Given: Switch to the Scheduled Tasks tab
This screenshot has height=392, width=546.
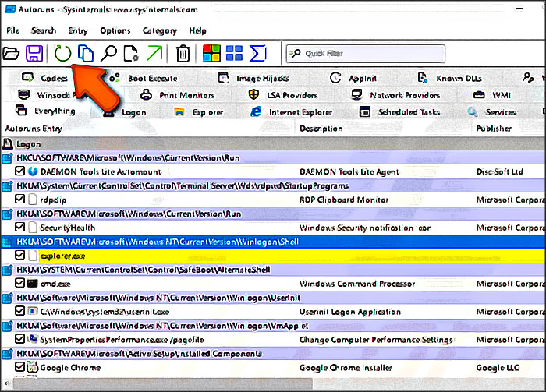Looking at the screenshot, I should click(x=399, y=112).
